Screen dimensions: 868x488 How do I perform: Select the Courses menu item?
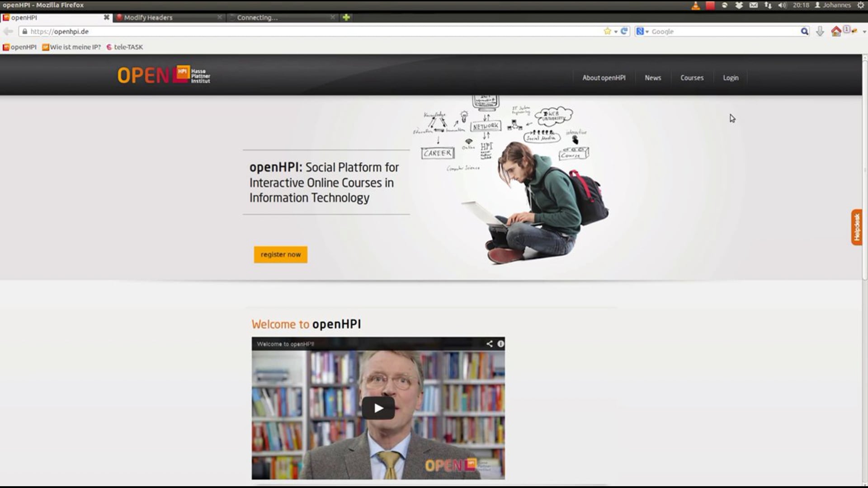pos(692,78)
